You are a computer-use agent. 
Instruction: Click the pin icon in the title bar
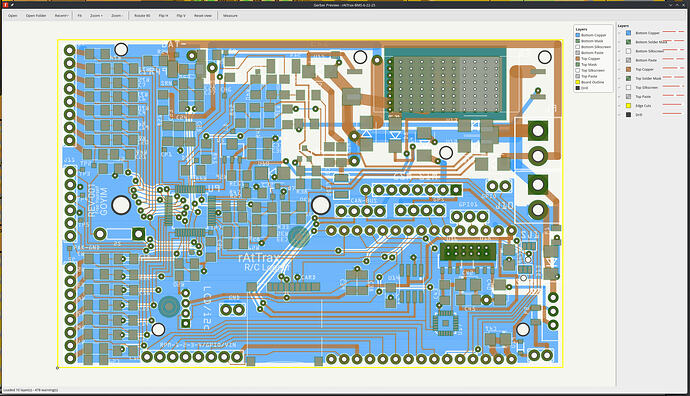tap(12, 5)
